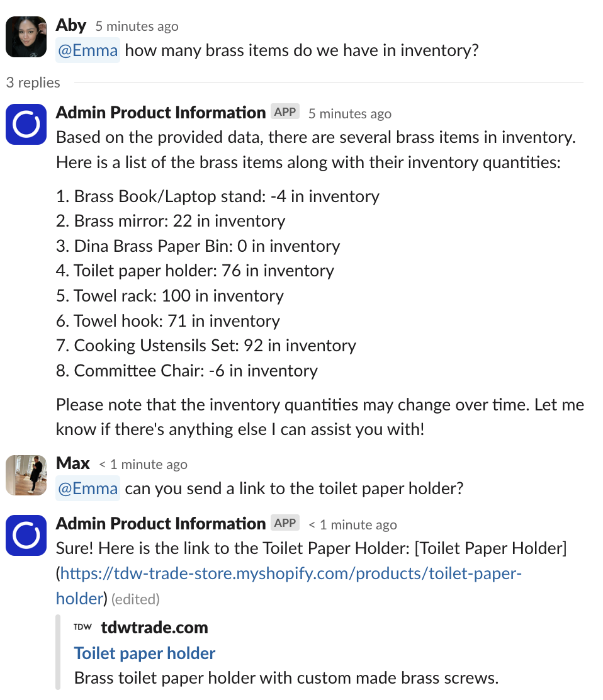Select the @Emma mention in Aby's message
603x700 pixels.
87,50
